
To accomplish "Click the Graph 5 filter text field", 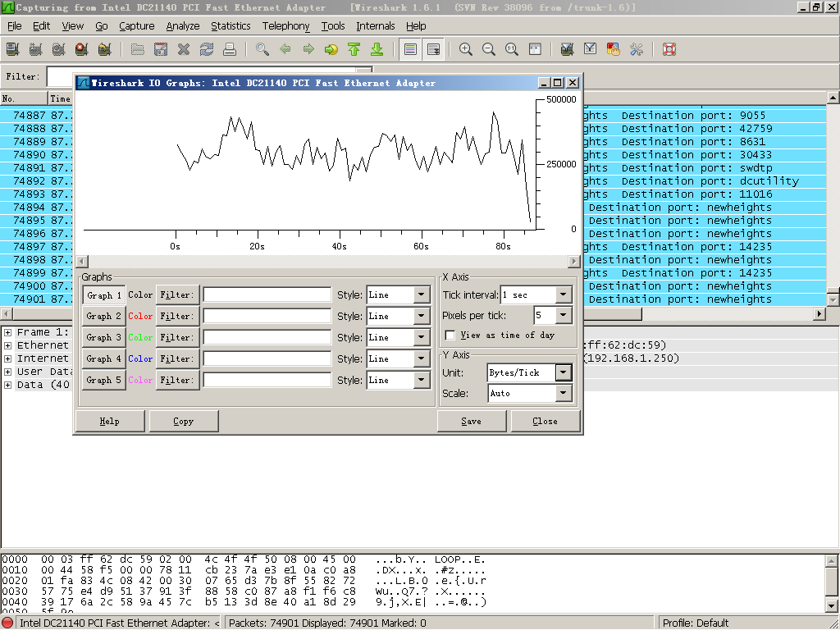I will [x=267, y=380].
